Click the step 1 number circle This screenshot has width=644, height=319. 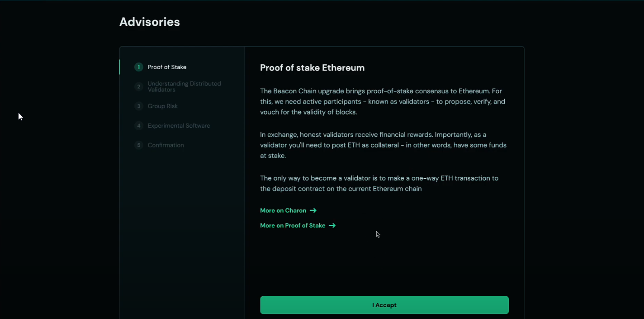click(x=138, y=67)
